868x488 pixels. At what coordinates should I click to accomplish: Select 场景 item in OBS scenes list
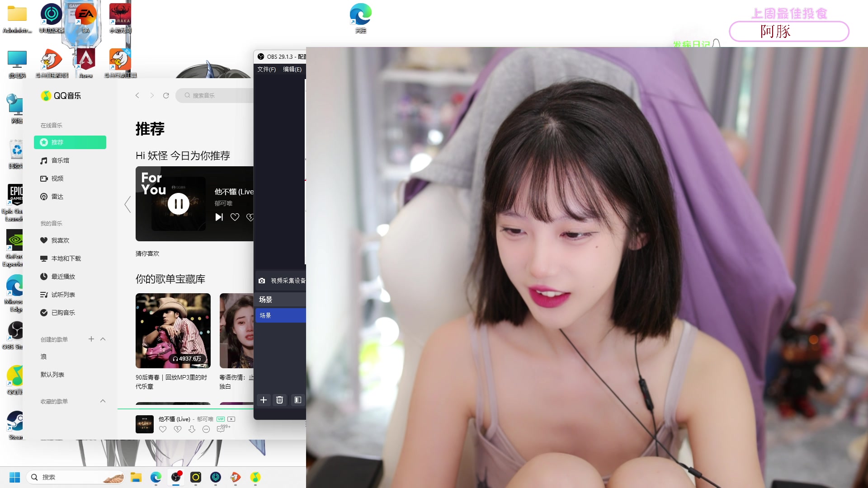[281, 315]
